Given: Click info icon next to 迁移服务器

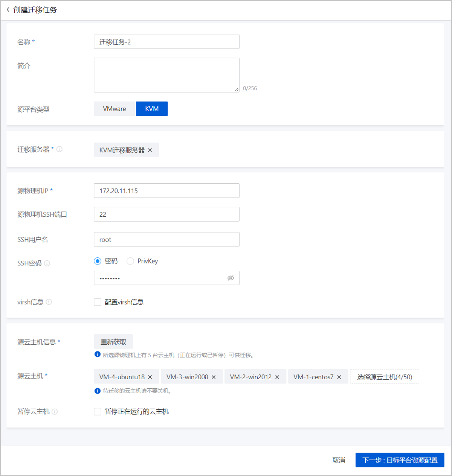Looking at the screenshot, I should point(60,149).
